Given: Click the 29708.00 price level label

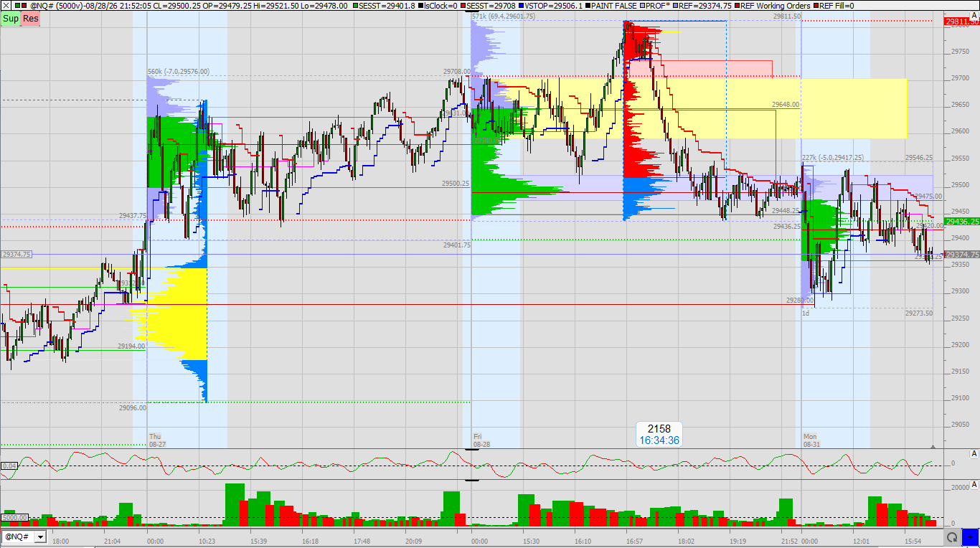Looking at the screenshot, I should pyautogui.click(x=457, y=72).
